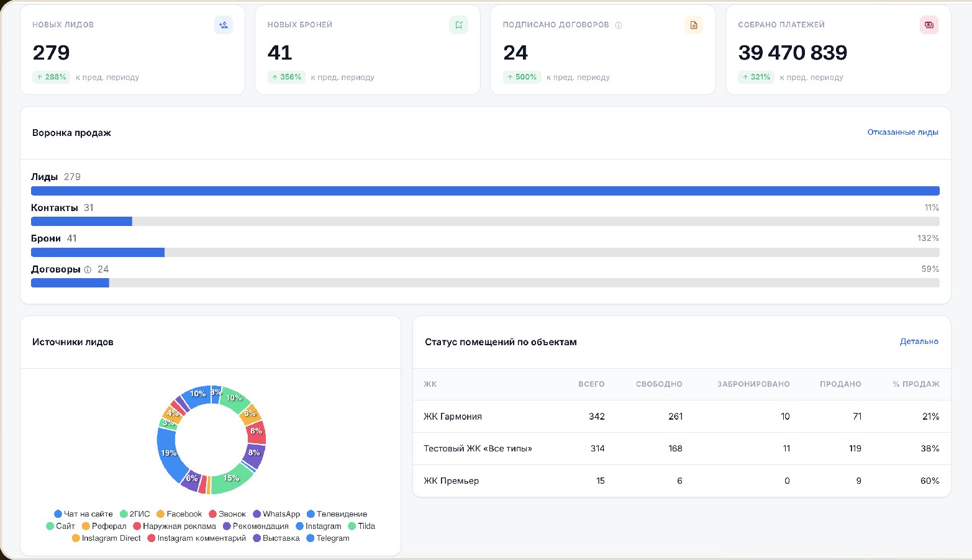
Task: Click the Контакты funnel progress bar
Action: coord(485,222)
